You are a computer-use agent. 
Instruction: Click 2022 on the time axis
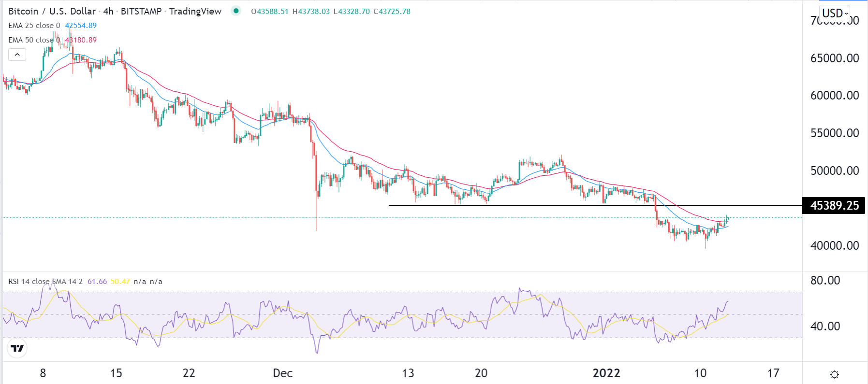606,373
